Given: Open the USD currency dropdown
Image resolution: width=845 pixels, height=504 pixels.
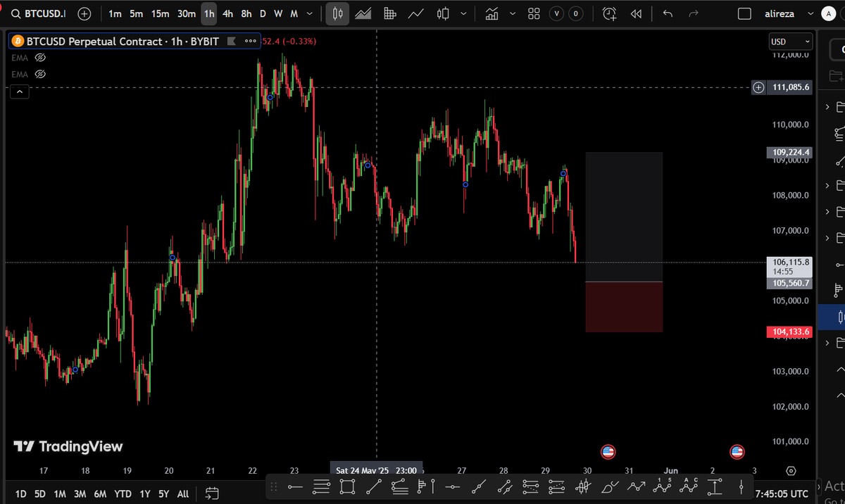Looking at the screenshot, I should point(791,42).
